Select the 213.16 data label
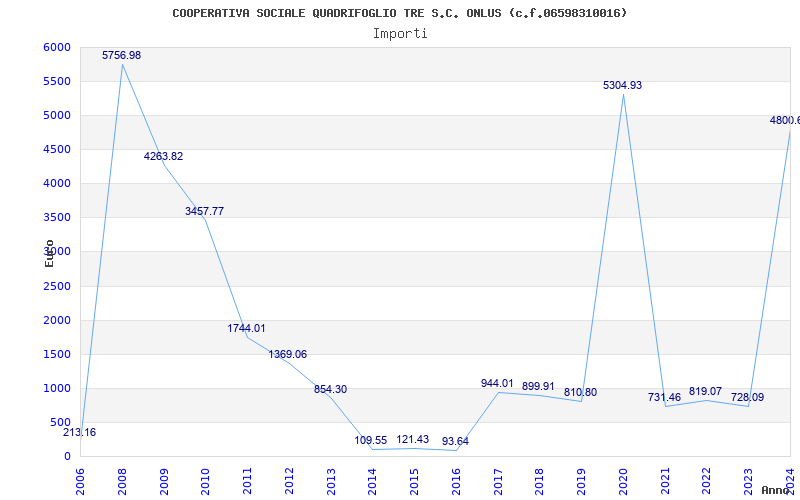This screenshot has height=500, width=800. pos(80,433)
